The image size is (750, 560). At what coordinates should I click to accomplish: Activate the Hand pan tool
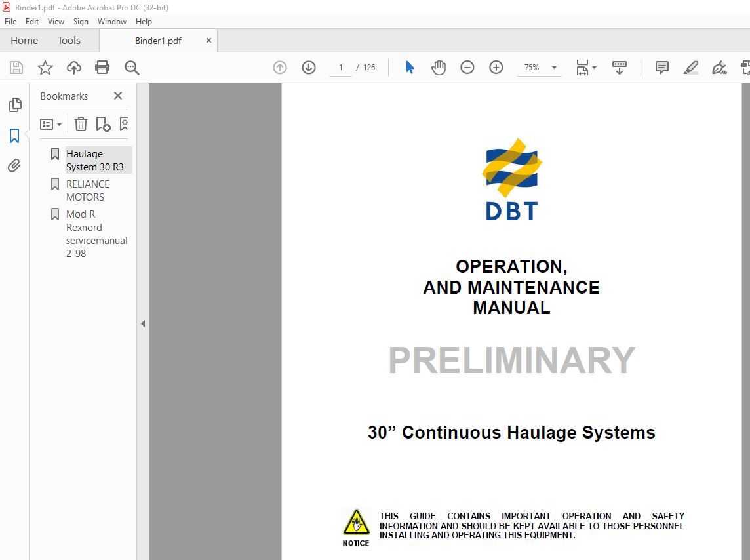coord(439,68)
